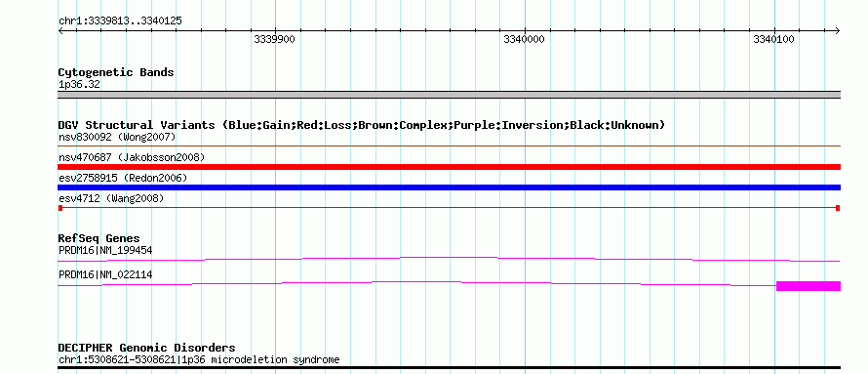Click the esv4712 (Wang2008) variant label
Image resolution: width=868 pixels, height=374 pixels.
pos(111,198)
